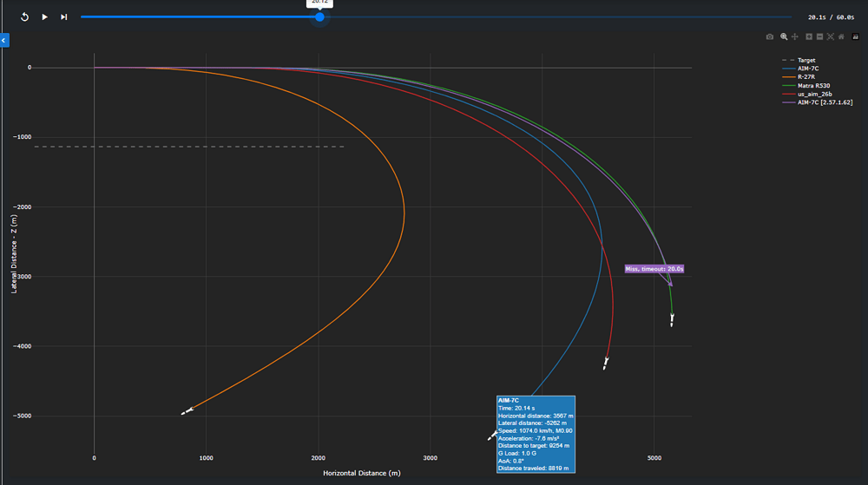This screenshot has height=485, width=868.
Task: Click the 'Miss, timeout: 20.0s' annotation
Action: tap(654, 269)
